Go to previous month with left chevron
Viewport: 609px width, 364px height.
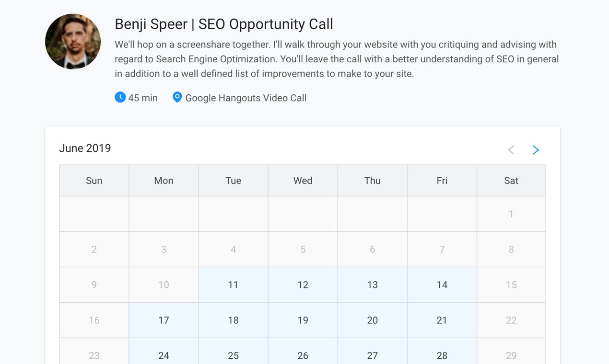(x=511, y=150)
